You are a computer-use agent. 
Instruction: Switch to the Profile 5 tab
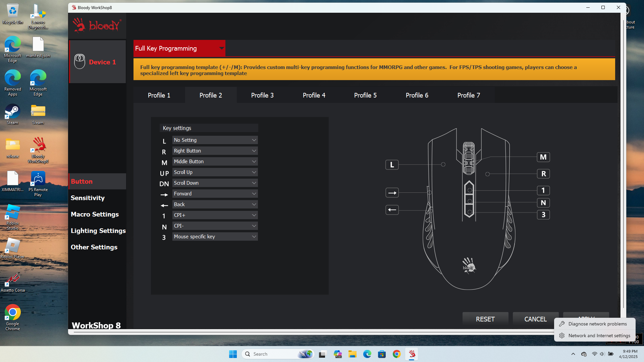click(365, 95)
